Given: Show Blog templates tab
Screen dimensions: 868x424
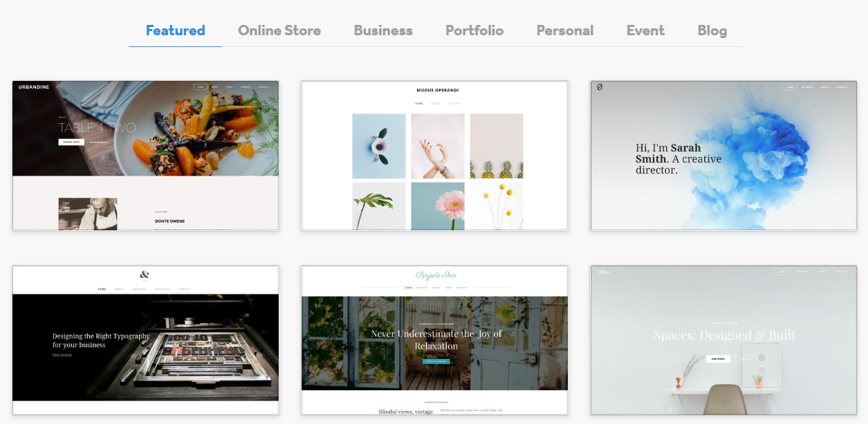Looking at the screenshot, I should tap(712, 30).
